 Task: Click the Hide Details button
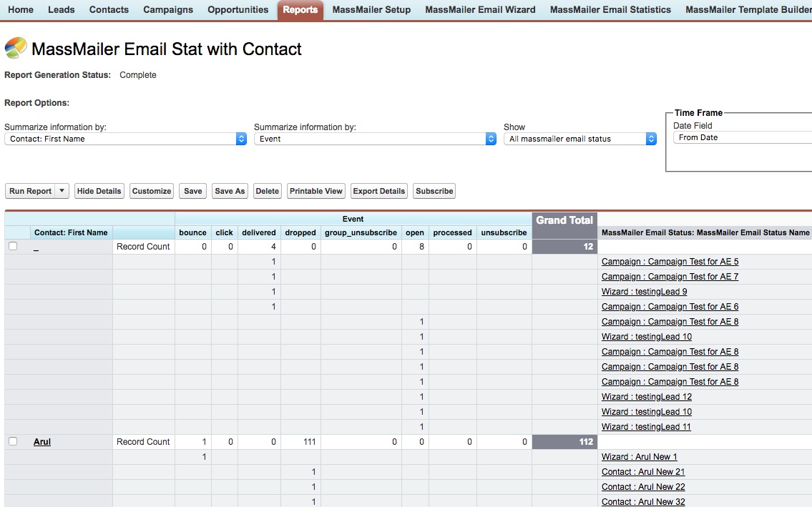[x=99, y=191]
